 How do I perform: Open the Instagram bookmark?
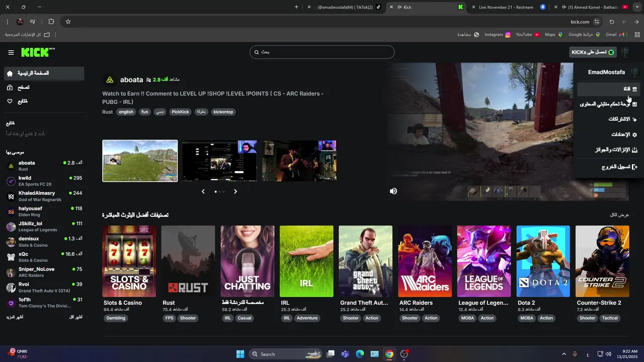click(x=497, y=35)
